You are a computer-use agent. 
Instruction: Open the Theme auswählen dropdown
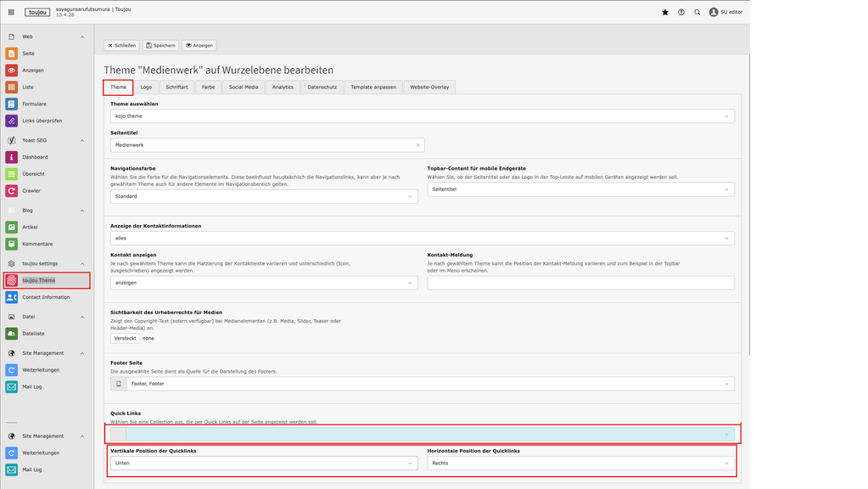[x=422, y=116]
